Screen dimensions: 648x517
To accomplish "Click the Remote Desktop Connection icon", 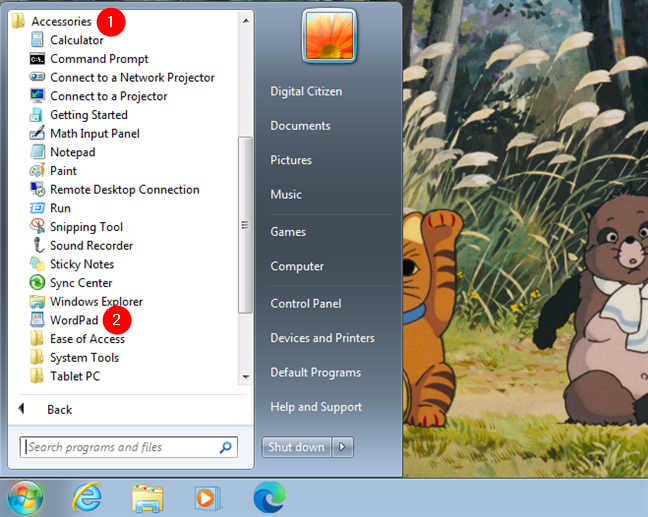I will pos(37,189).
